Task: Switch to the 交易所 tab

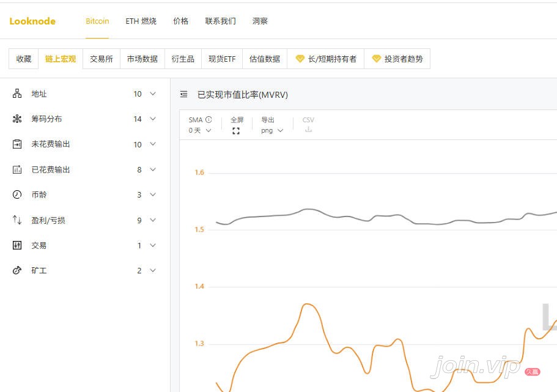Action: point(101,59)
